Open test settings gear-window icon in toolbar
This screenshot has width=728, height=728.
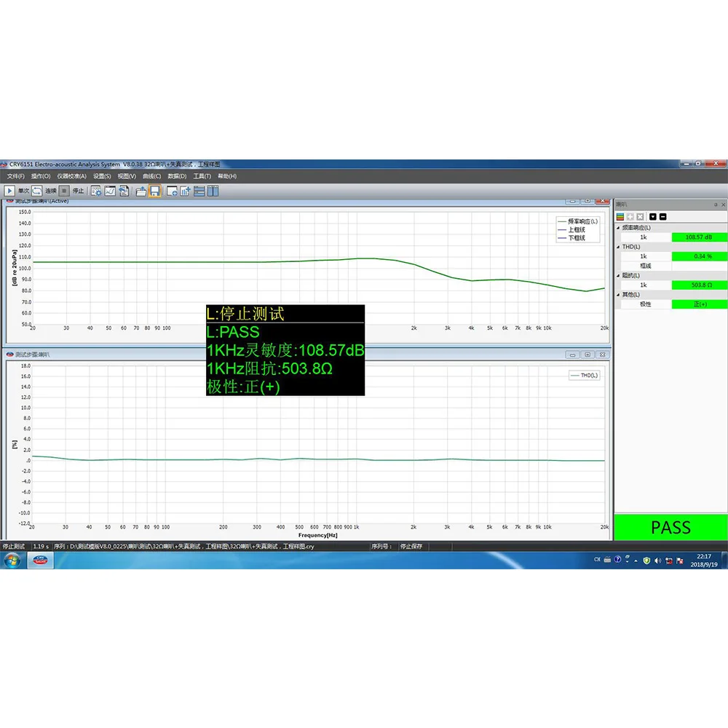point(96,191)
